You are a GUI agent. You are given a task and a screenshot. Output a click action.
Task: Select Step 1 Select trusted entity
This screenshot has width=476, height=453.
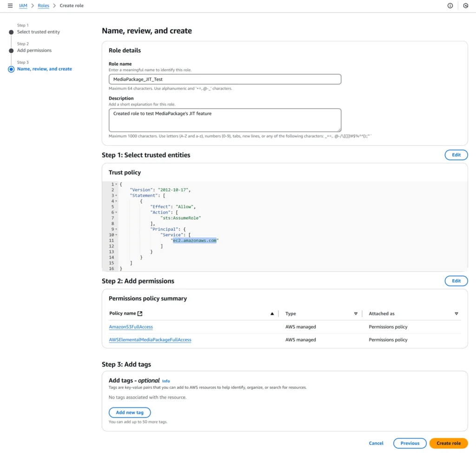point(38,32)
